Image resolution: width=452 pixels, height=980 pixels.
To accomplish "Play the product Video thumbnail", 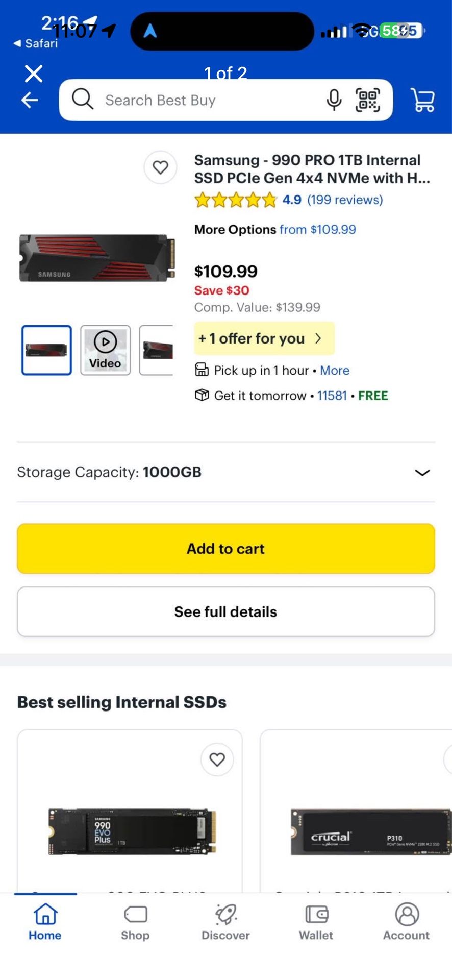I will coord(105,350).
